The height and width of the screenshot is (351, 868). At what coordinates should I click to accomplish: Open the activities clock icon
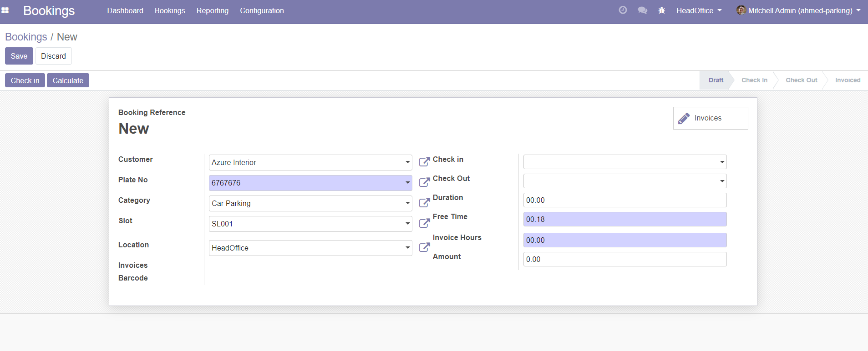tap(623, 10)
